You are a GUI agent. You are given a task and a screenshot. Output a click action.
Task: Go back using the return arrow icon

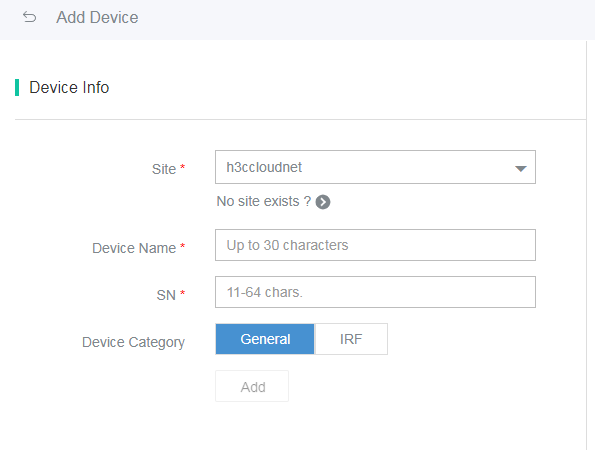click(29, 17)
